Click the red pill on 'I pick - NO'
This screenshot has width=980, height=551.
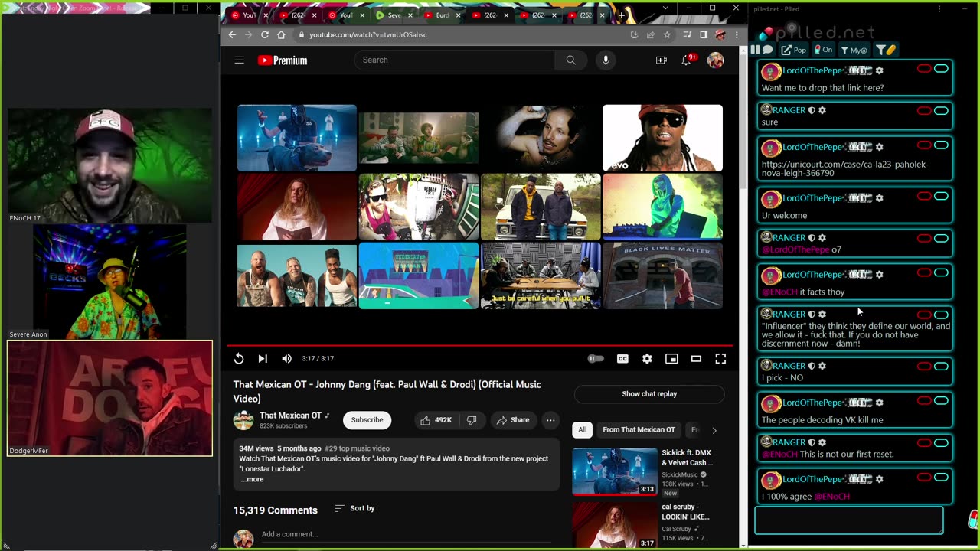tap(924, 366)
